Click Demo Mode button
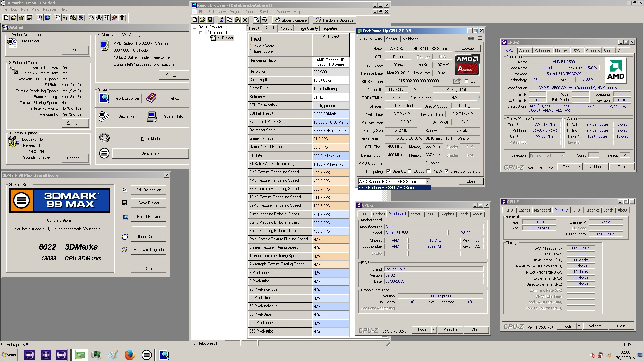644x362 pixels. pos(150,139)
